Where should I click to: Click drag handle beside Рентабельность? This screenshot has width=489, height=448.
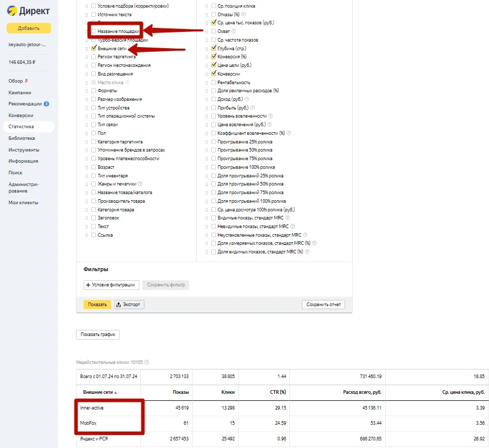(207, 82)
